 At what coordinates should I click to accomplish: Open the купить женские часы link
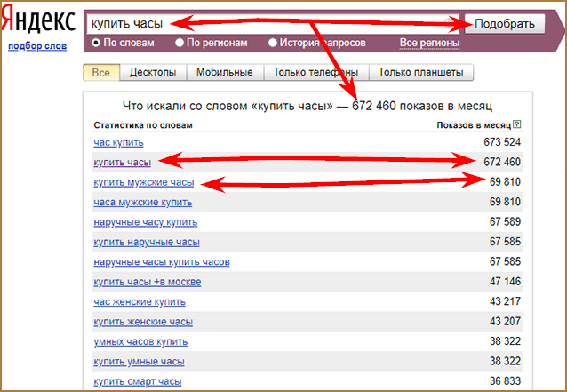143,322
